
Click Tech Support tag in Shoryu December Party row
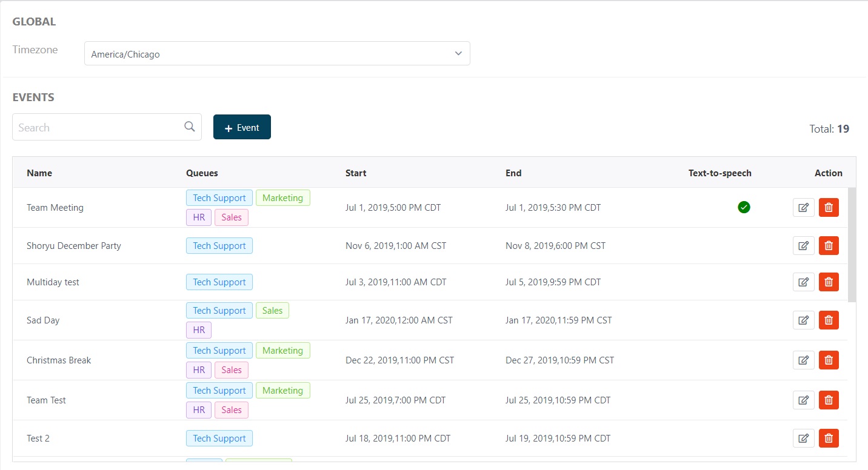pyautogui.click(x=219, y=246)
